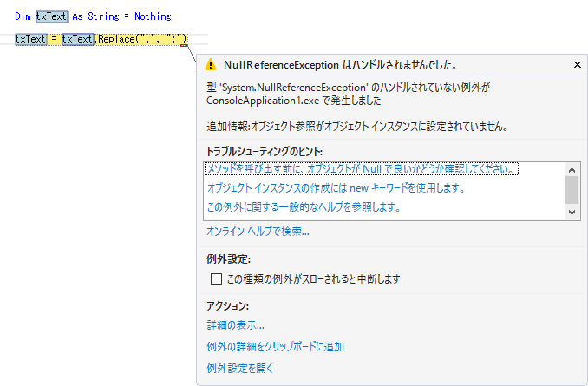
Task: Click the 'ConsoleApplication1.exe で発生しました' line
Action: pyautogui.click(x=294, y=101)
